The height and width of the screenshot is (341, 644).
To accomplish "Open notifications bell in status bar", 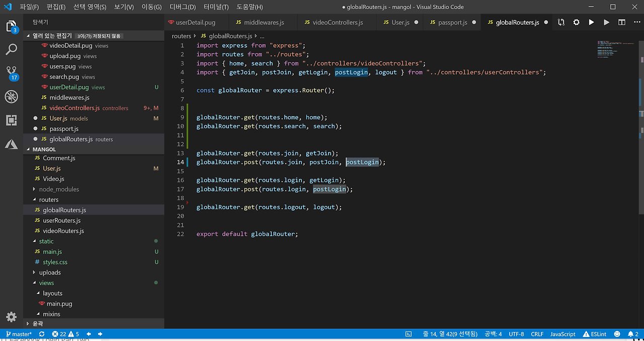I will click(x=633, y=334).
